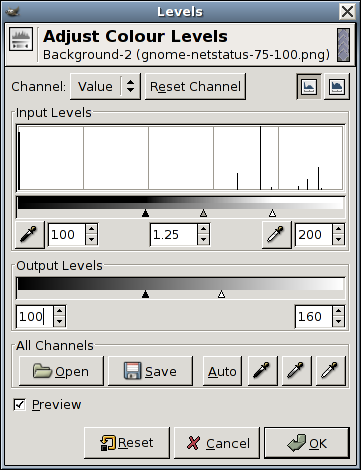Viewport: 361px width, 470px height.
Task: Pick black point with input eyedropper
Action: click(x=30, y=235)
